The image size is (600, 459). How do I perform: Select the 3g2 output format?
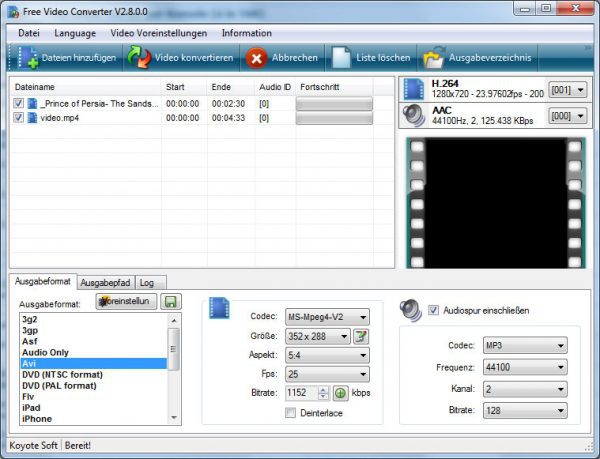pos(94,319)
